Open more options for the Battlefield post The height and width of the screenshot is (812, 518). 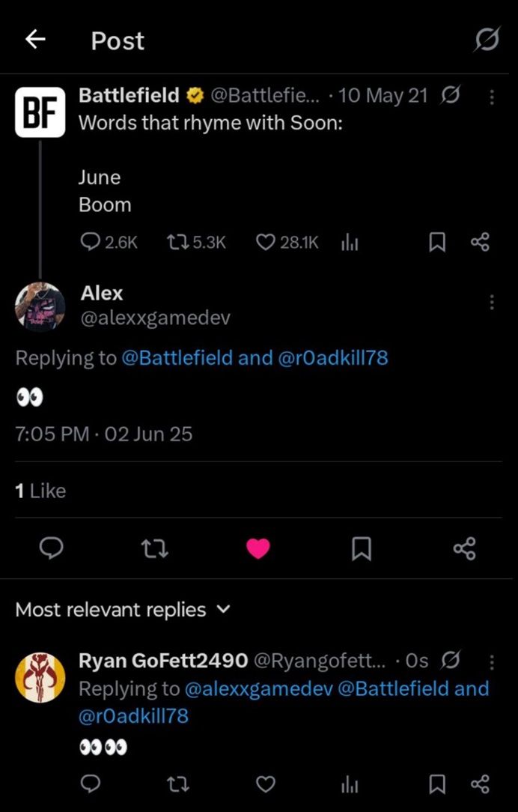click(x=491, y=97)
